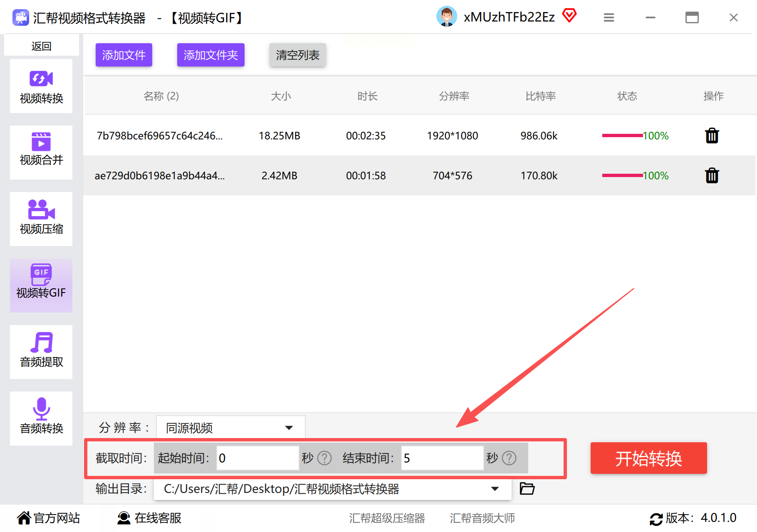Image resolution: width=757 pixels, height=532 pixels.
Task: Open the 视频合并 video merge tool
Action: point(41,153)
